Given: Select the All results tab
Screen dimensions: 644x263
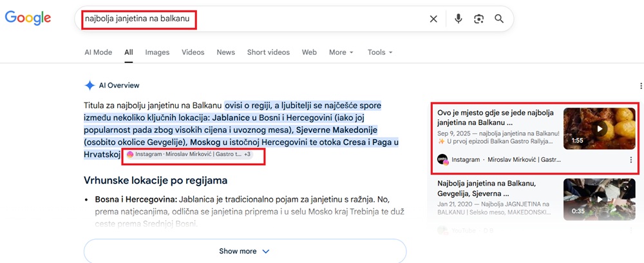Looking at the screenshot, I should click(129, 52).
